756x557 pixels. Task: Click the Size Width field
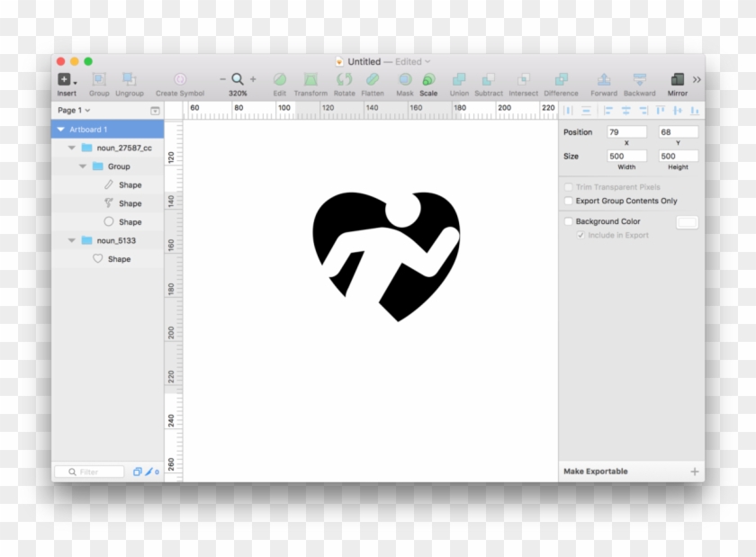tap(626, 157)
